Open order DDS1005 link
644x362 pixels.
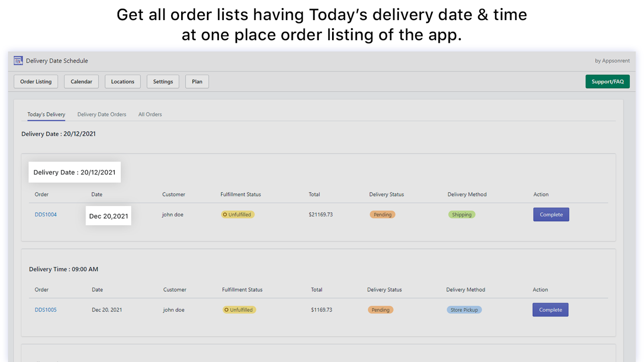pos(46,310)
